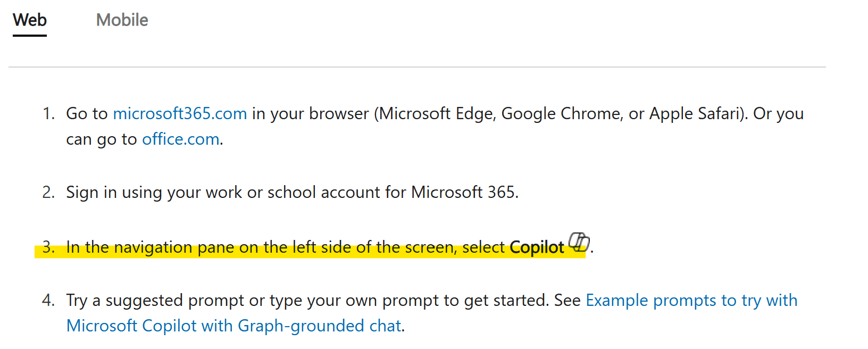Open the microsoft365.com link
The width and height of the screenshot is (868, 349).
coord(180,113)
